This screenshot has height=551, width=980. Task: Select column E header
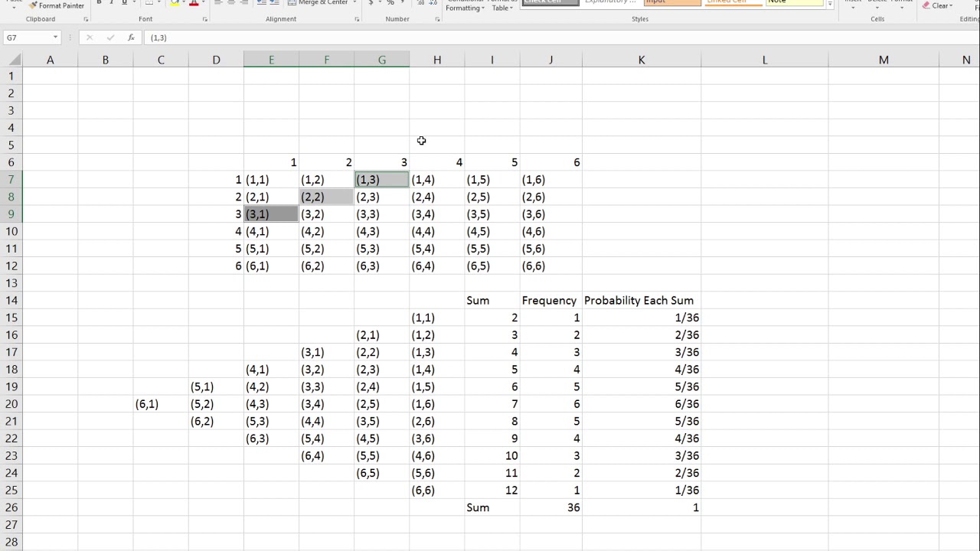tap(271, 60)
